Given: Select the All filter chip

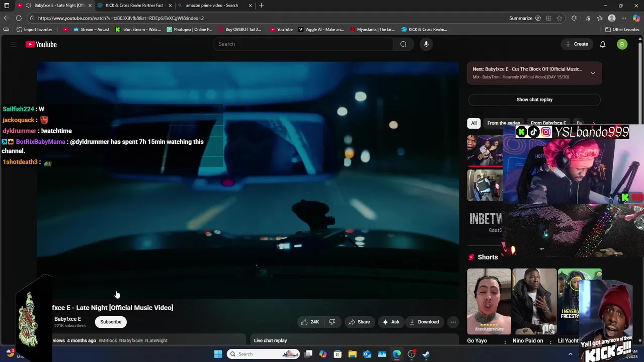Looking at the screenshot, I should point(474,123).
